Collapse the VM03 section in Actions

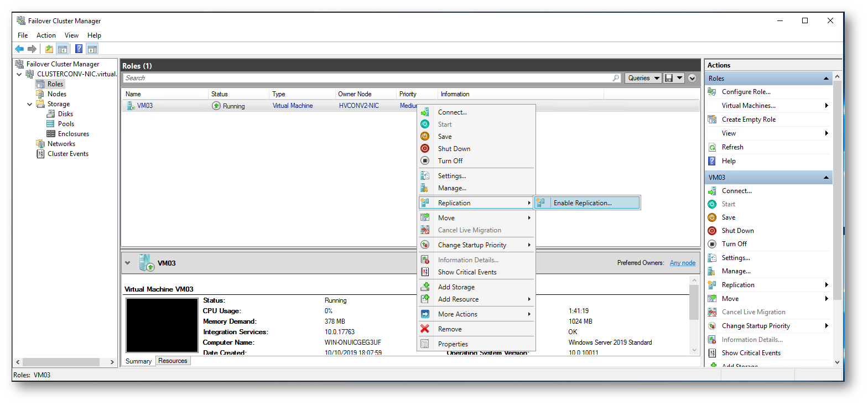click(x=826, y=178)
